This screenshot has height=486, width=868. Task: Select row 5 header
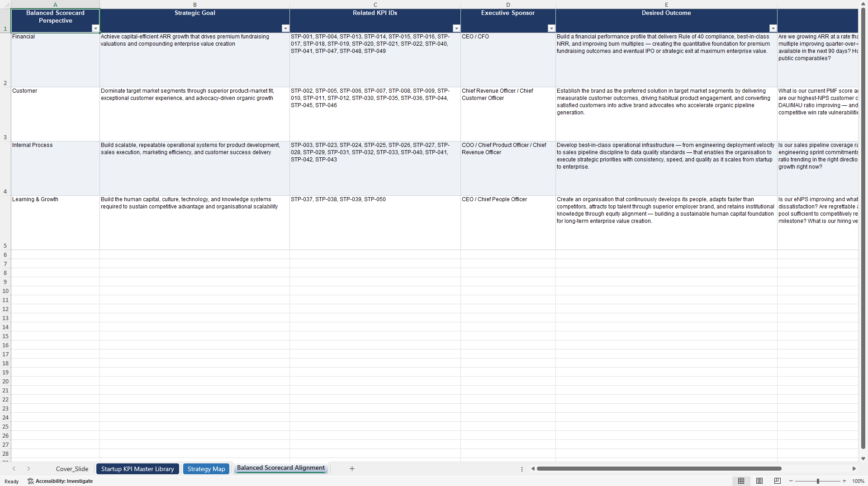pyautogui.click(x=5, y=222)
